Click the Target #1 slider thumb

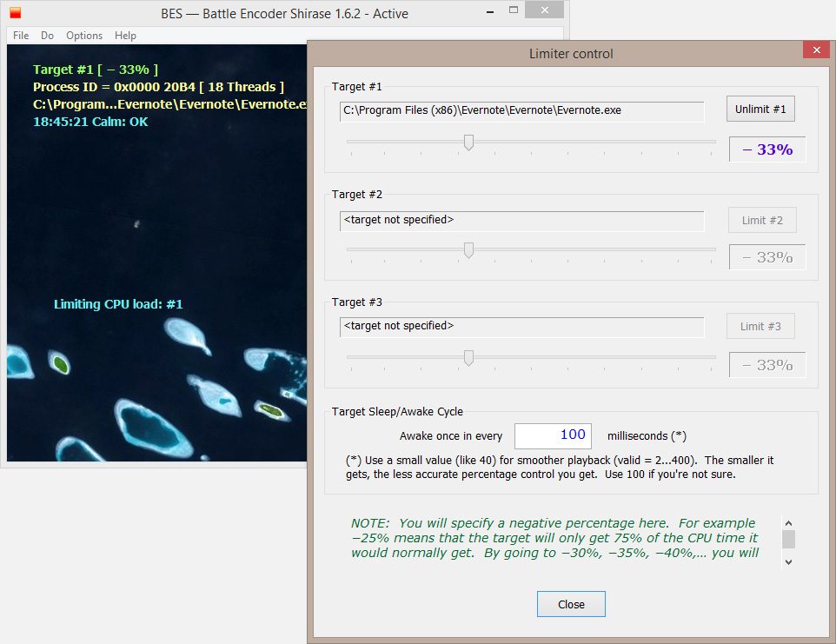point(468,143)
